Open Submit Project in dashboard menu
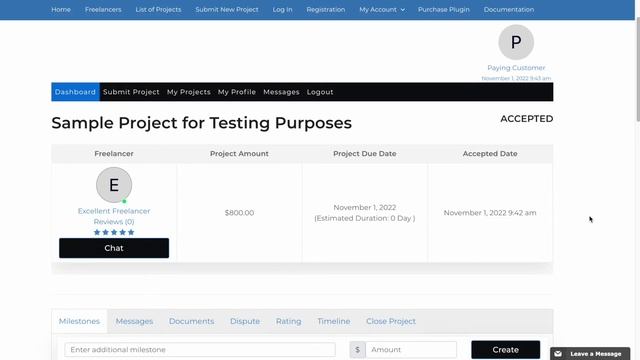Screen dimensions: 640x360 pyautogui.click(x=131, y=92)
